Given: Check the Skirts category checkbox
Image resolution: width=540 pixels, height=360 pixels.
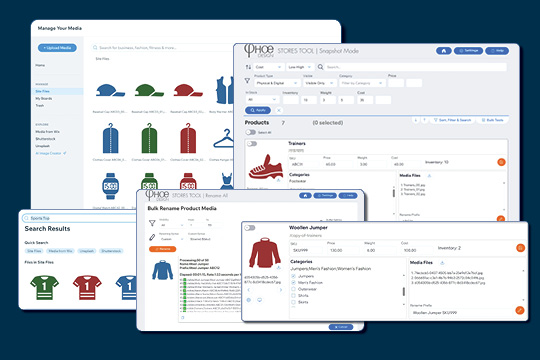Looking at the screenshot, I should coord(293,302).
